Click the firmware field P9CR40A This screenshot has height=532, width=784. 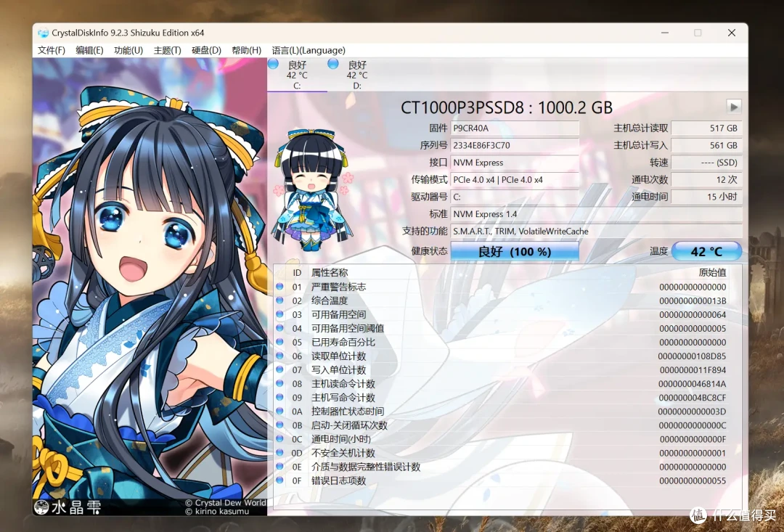click(x=515, y=128)
